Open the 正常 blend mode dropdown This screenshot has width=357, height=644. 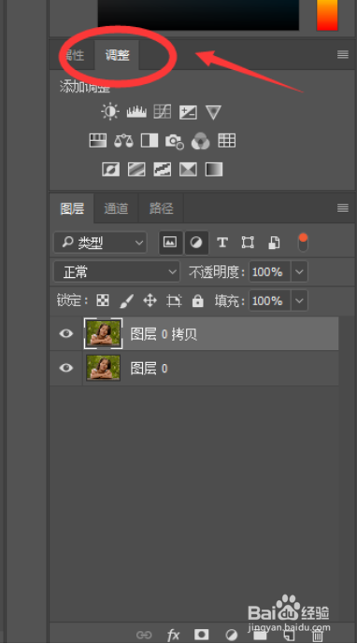click(117, 272)
